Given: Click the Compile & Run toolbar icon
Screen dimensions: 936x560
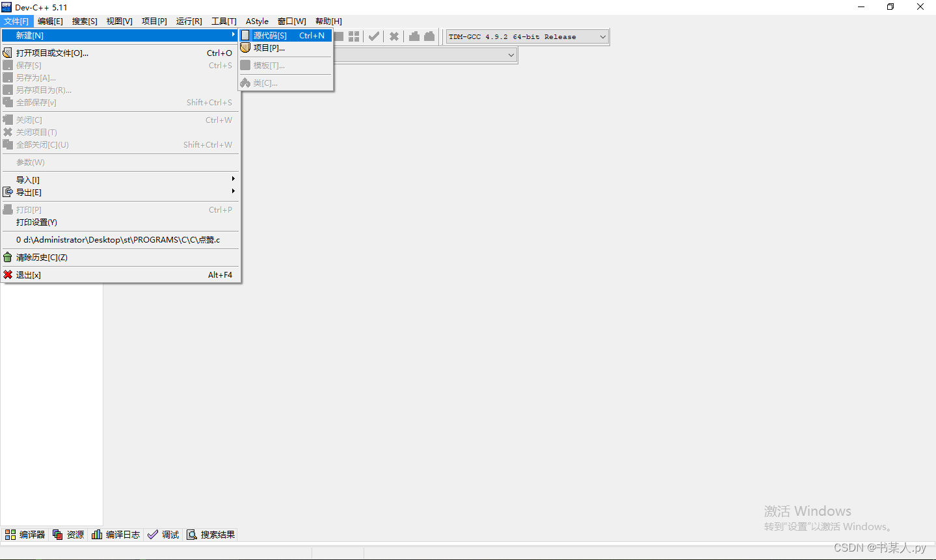Looking at the screenshot, I should [339, 36].
